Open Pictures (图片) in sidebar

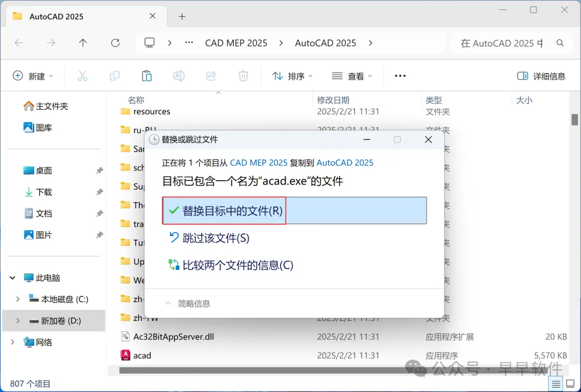38,235
